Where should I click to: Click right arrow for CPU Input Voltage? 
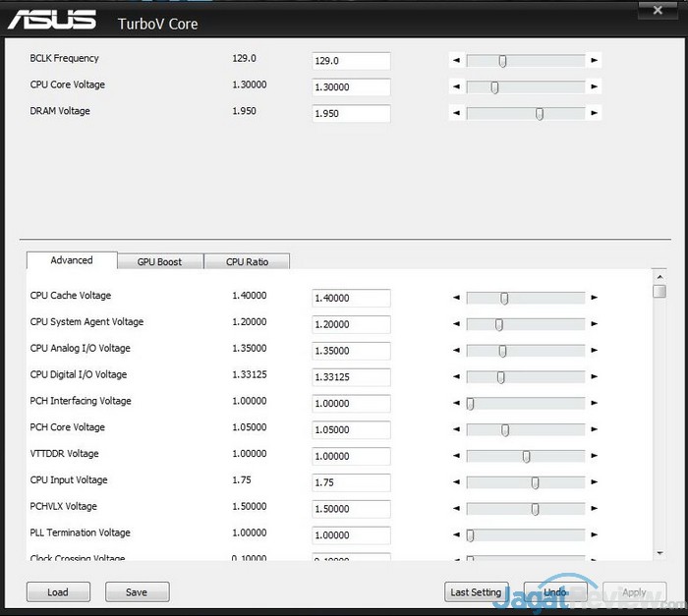coord(594,483)
